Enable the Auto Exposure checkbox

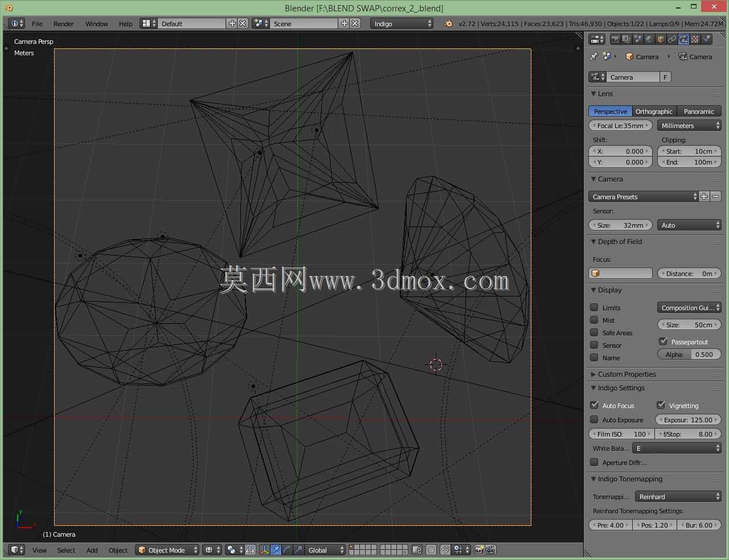tap(594, 419)
